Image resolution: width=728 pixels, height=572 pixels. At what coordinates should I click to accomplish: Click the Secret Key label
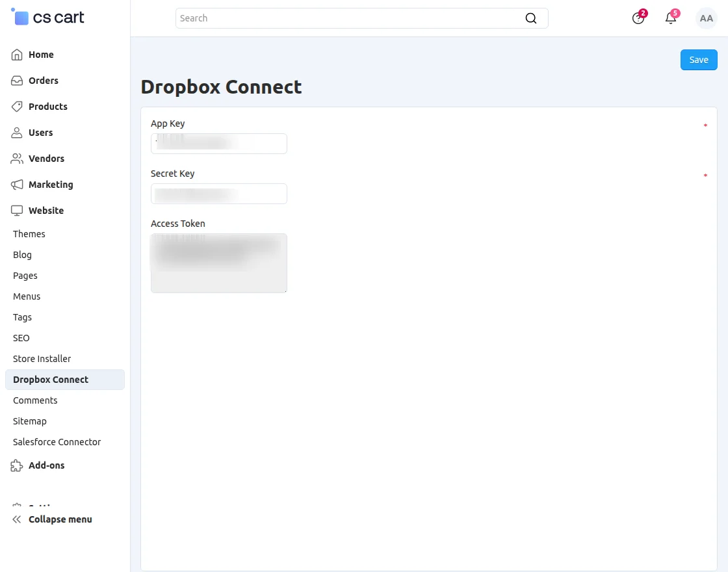pyautogui.click(x=172, y=174)
